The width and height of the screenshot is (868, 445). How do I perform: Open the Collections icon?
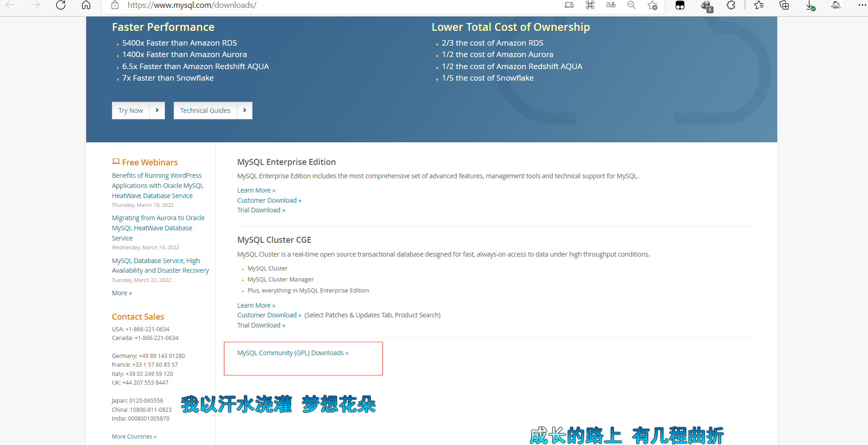pos(784,5)
